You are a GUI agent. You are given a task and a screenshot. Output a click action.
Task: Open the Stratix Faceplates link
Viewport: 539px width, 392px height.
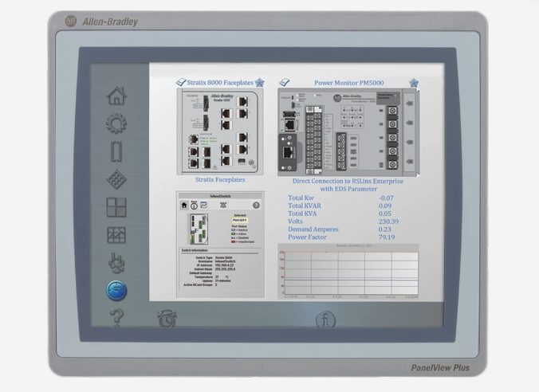[220, 180]
